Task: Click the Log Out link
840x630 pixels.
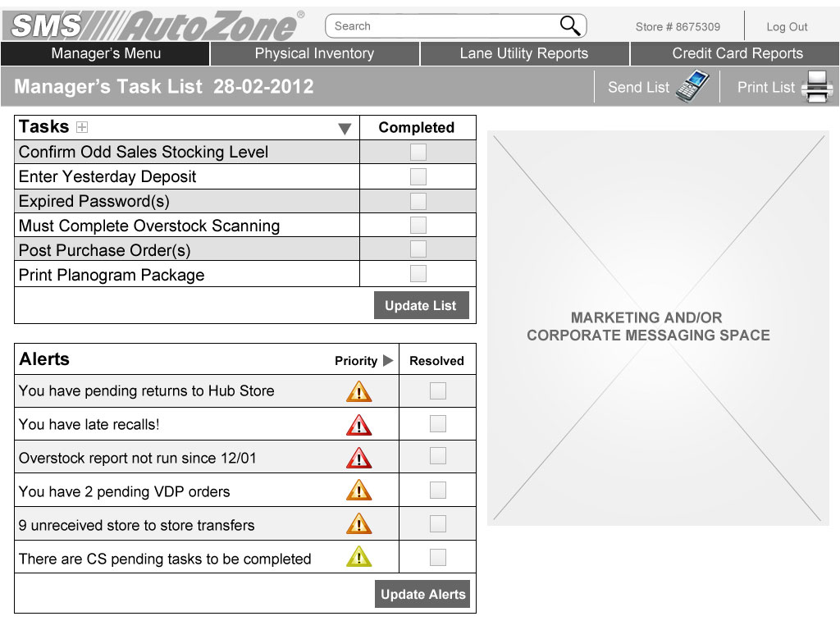Action: (787, 27)
